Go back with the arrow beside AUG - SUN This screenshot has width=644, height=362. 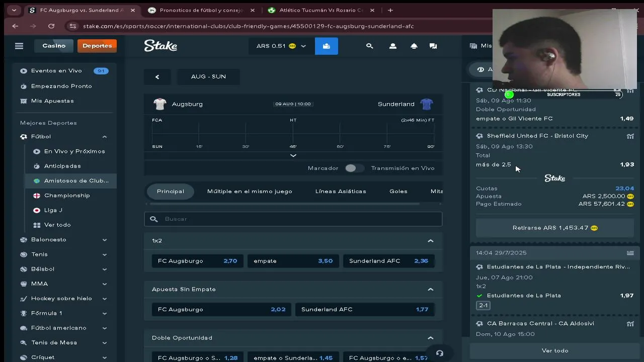[x=157, y=77]
